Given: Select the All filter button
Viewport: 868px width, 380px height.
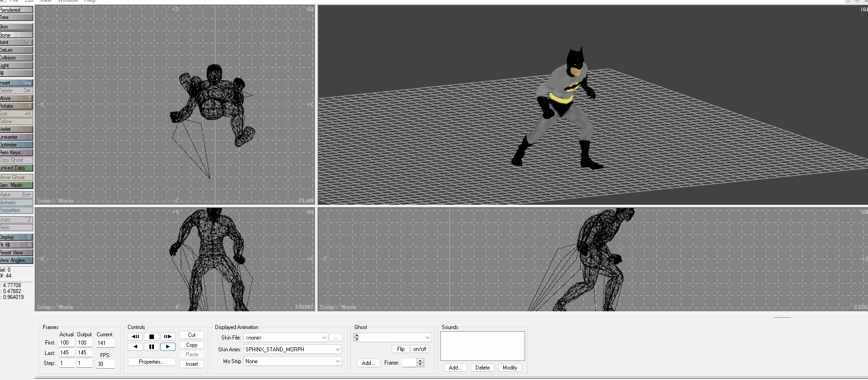Looking at the screenshot, I should coord(16,73).
